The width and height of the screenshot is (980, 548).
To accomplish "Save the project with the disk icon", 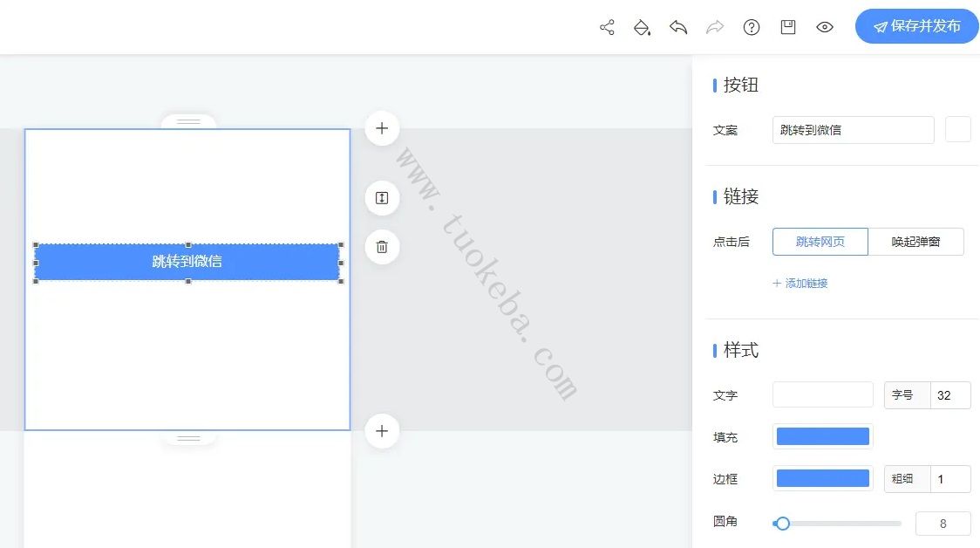I will (787, 27).
